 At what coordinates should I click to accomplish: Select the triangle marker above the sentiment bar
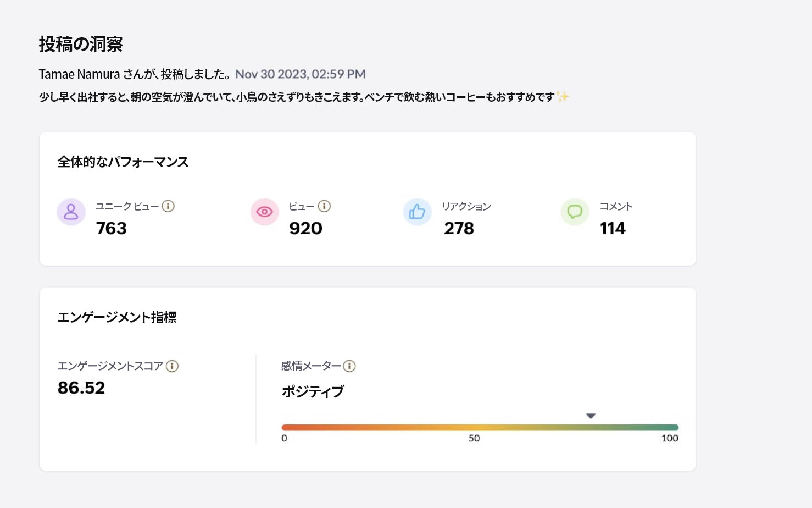(591, 416)
